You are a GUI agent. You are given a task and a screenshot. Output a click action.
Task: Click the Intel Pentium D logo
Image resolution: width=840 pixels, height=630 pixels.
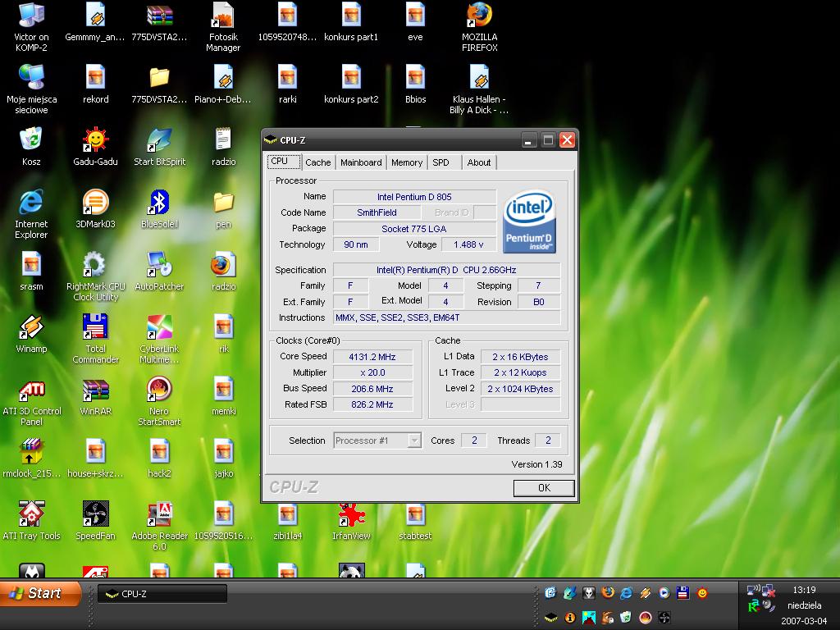tap(529, 221)
